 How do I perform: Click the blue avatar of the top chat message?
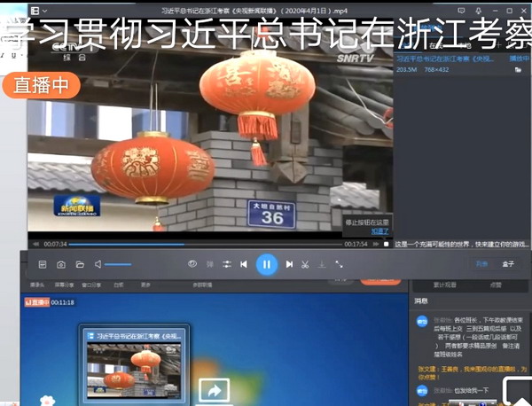[422, 322]
